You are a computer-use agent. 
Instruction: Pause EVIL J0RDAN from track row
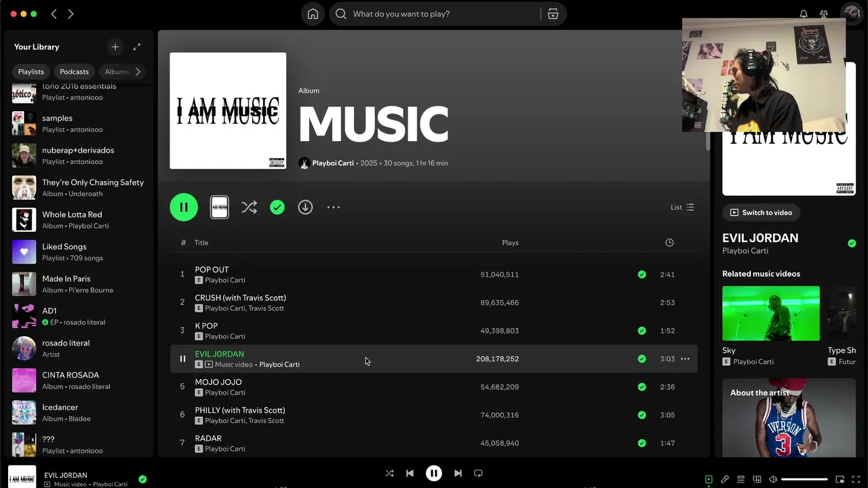pyautogui.click(x=182, y=359)
